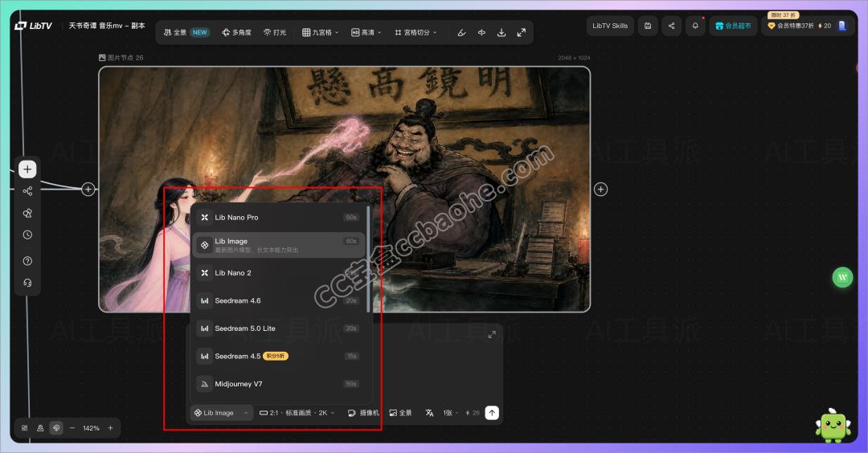The height and width of the screenshot is (453, 868).
Task: Click the 2048 × 1024 dimension label
Action: [x=574, y=58]
